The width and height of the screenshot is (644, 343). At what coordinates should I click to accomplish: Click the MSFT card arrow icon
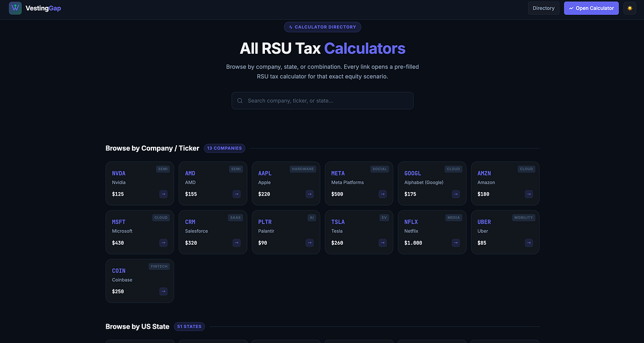(x=163, y=242)
